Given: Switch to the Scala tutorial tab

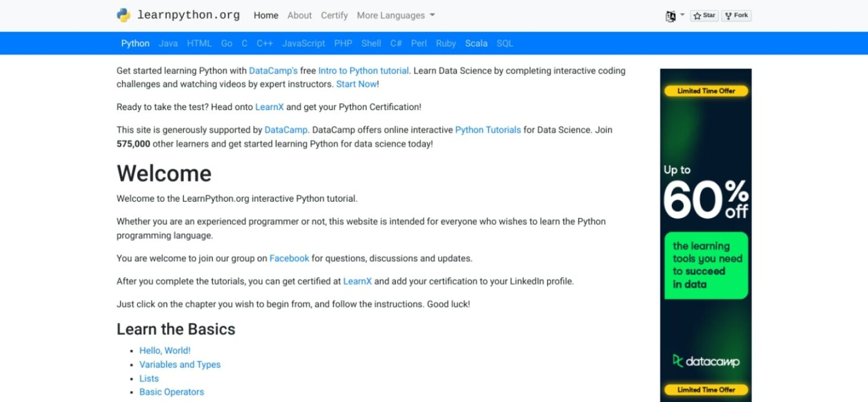Looking at the screenshot, I should [476, 43].
